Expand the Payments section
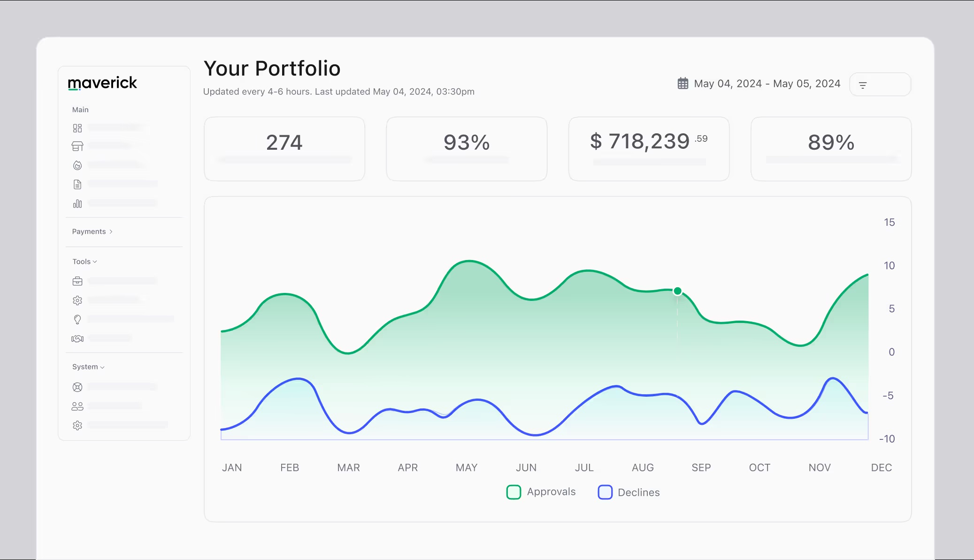Screen dimensions: 974x560 (x=92, y=231)
